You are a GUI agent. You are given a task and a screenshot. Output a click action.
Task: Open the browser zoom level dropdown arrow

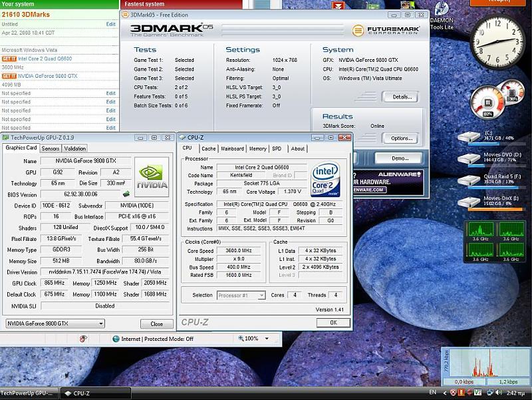tap(267, 339)
